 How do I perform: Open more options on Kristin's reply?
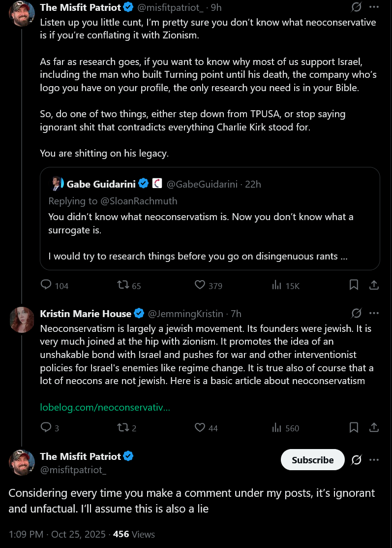pos(374,313)
